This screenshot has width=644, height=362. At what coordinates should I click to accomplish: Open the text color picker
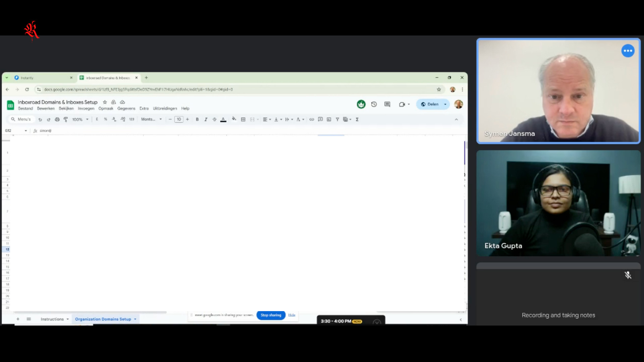223,119
